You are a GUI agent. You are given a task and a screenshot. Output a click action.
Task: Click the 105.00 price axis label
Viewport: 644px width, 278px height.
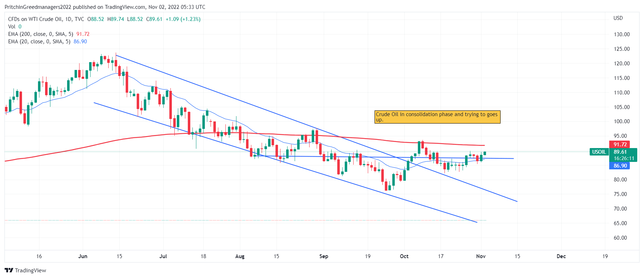click(622, 107)
